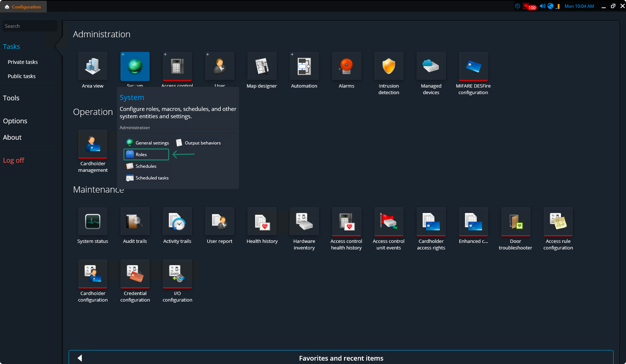Open MIFARE DESFire configuration task

click(473, 66)
